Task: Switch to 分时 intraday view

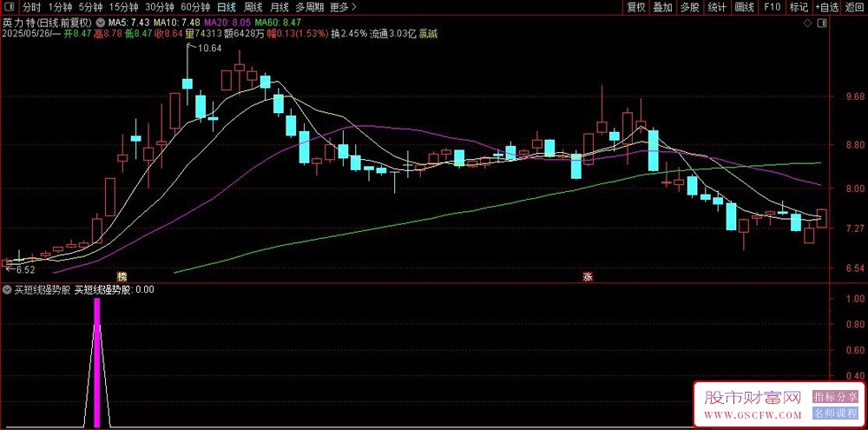Action: [x=31, y=7]
